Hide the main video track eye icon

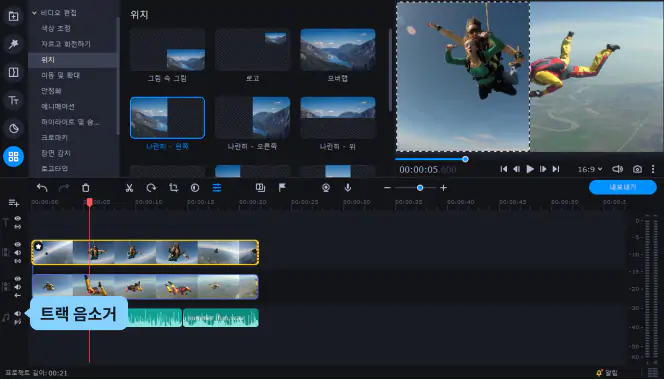pos(17,279)
